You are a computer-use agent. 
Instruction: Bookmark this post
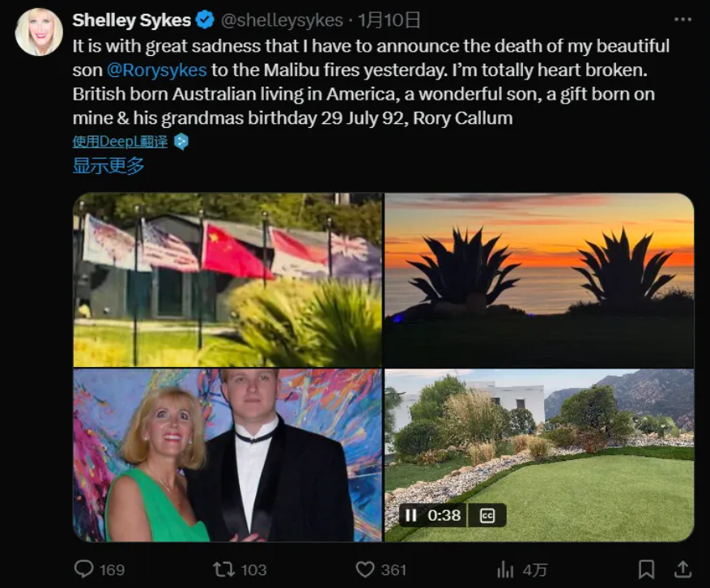pos(646,569)
